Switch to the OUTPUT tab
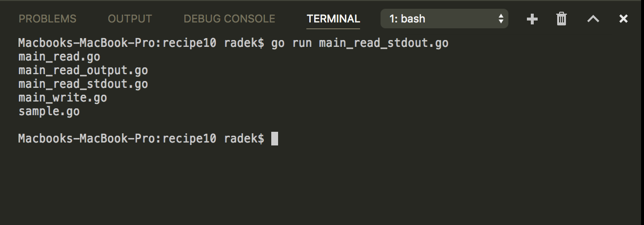 click(x=130, y=19)
